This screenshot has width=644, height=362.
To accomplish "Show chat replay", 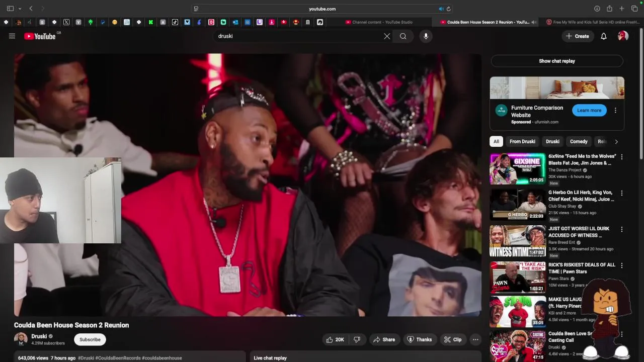I will [557, 61].
